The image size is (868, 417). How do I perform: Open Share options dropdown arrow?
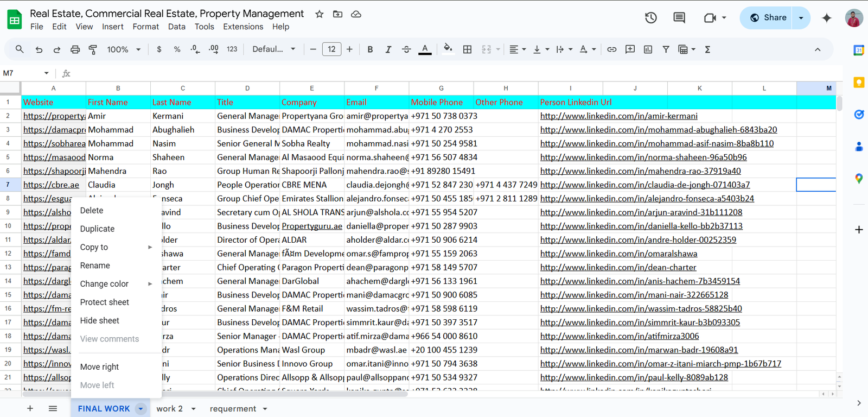pyautogui.click(x=801, y=18)
